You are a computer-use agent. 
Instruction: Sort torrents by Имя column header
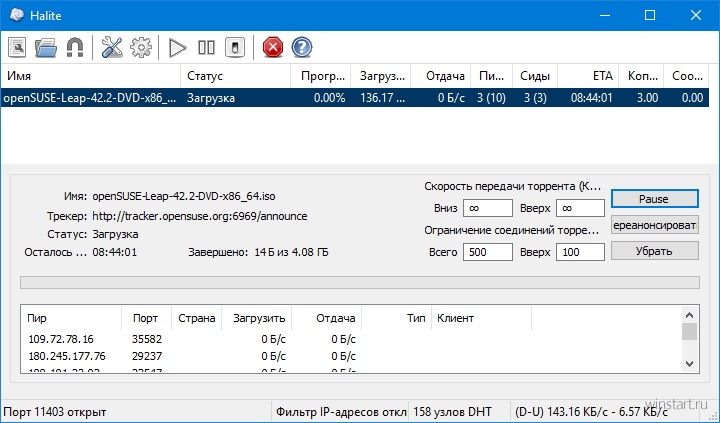[91, 76]
